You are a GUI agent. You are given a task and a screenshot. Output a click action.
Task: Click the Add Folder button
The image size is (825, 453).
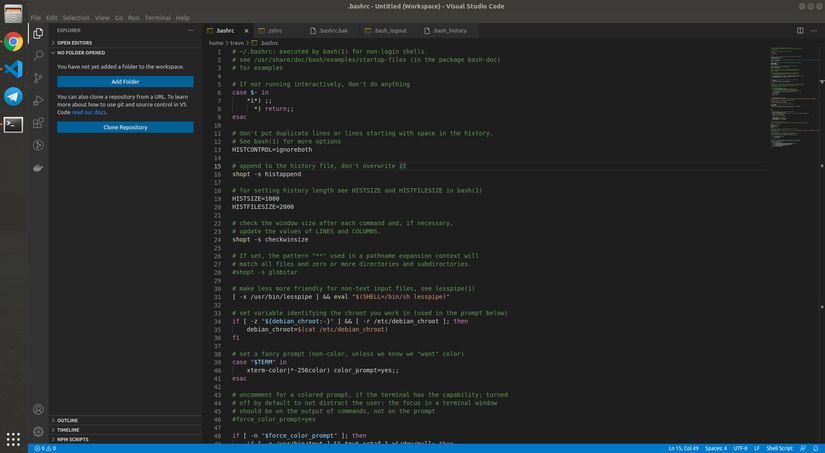pos(125,81)
